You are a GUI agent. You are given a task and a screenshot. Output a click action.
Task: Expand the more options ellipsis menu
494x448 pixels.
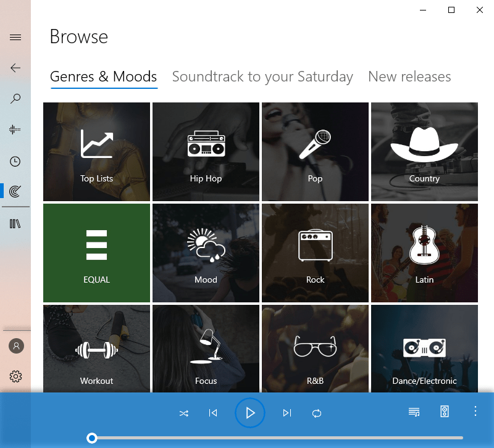click(475, 412)
